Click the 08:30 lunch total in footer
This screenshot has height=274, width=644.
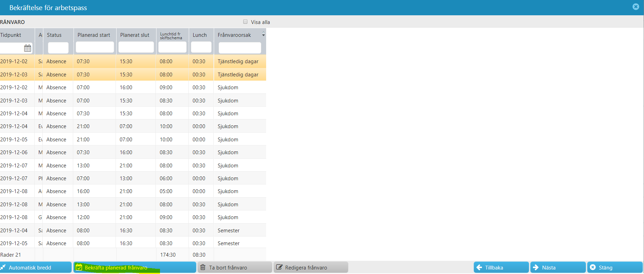[199, 255]
